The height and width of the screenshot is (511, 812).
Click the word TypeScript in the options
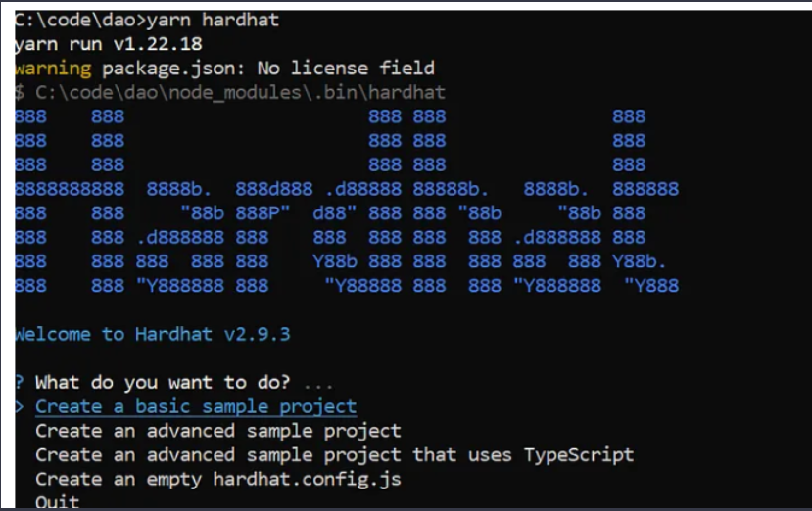[579, 455]
